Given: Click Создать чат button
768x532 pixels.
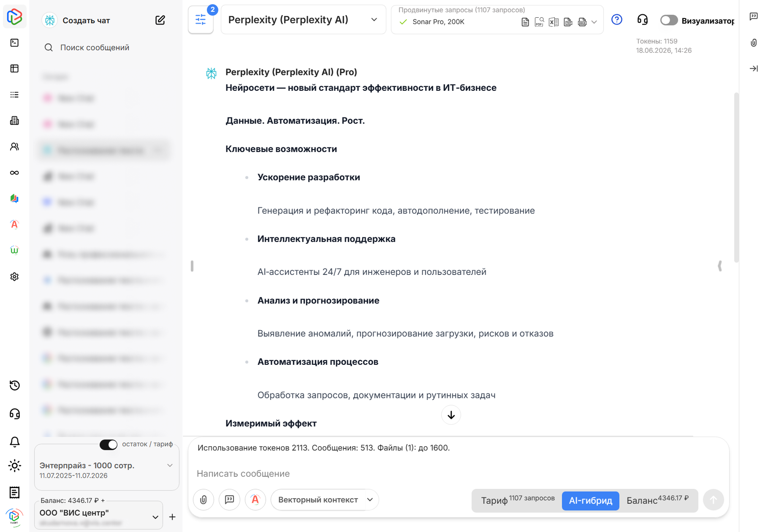Looking at the screenshot, I should [x=86, y=20].
